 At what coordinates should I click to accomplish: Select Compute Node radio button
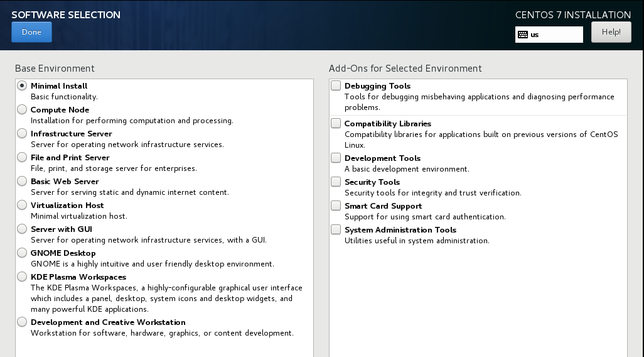(22, 109)
